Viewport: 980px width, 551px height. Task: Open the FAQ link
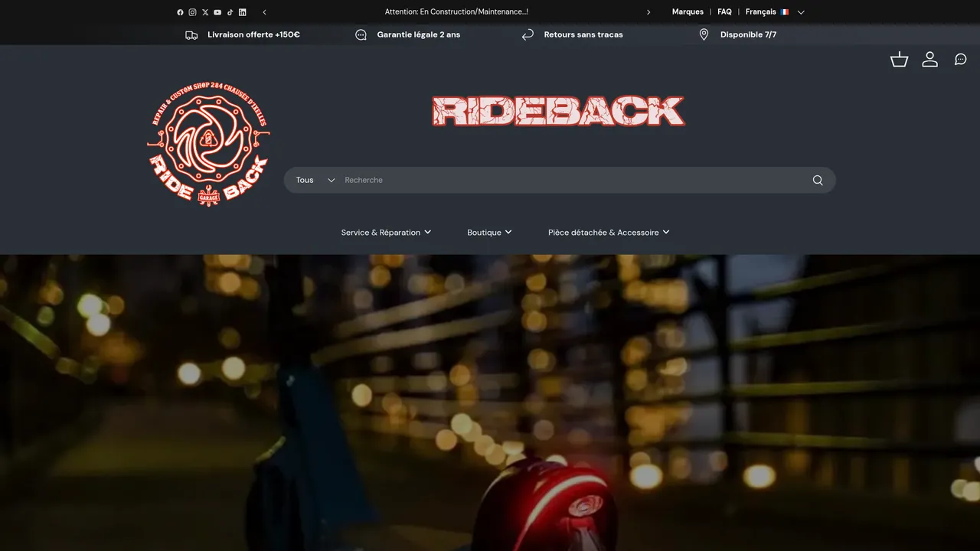click(724, 12)
